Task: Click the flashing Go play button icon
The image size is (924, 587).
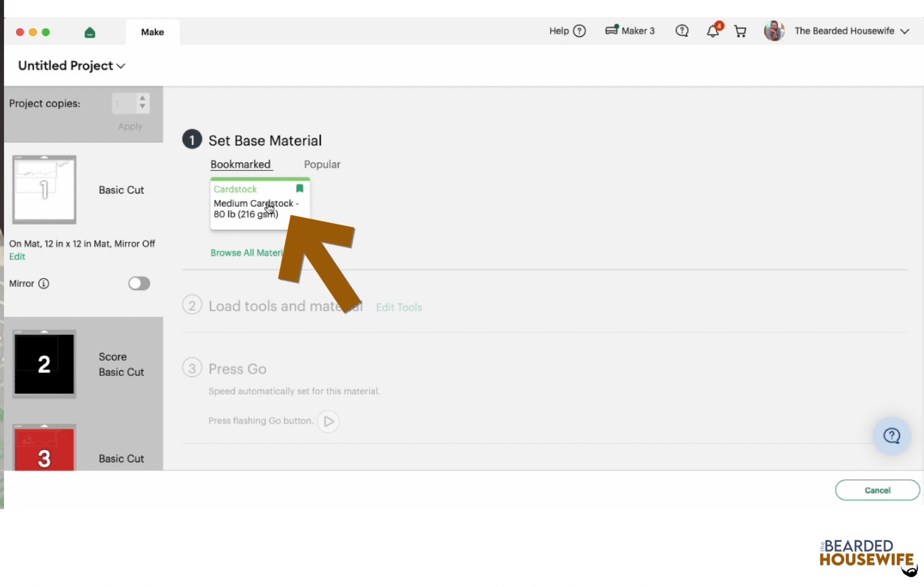Action: tap(328, 421)
